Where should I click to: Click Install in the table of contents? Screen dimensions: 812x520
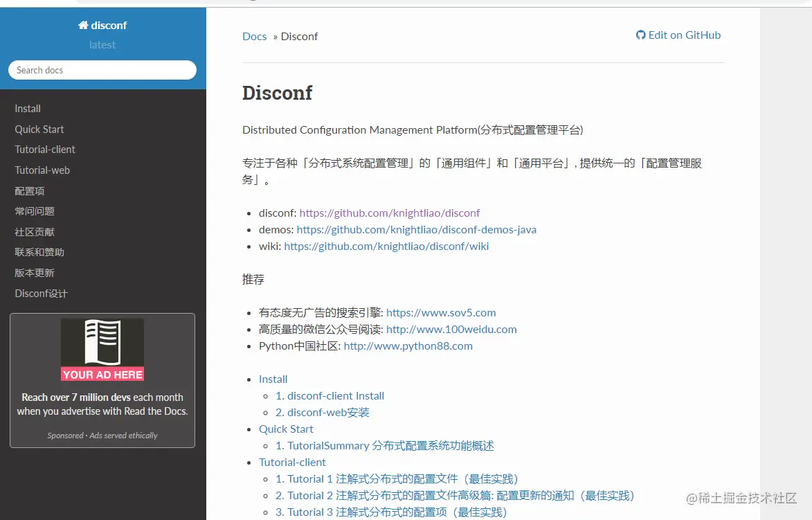[273, 379]
